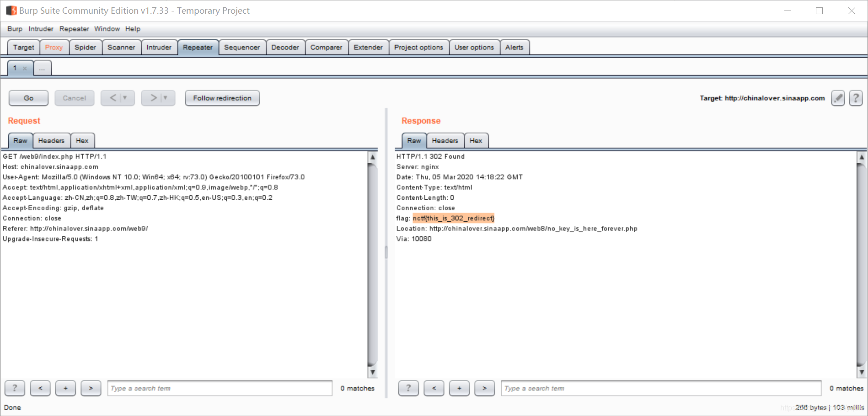This screenshot has width=868, height=416.
Task: Open the Alerts tab
Action: coord(514,47)
